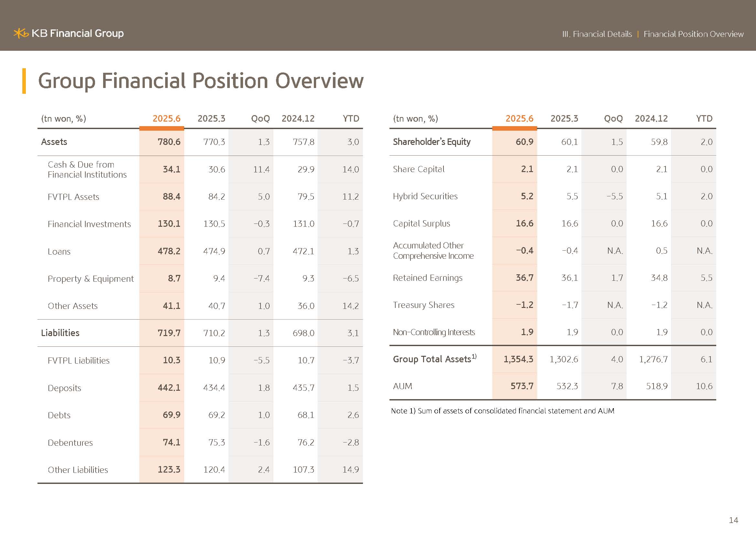Click the Deposits value 442.1

point(169,388)
